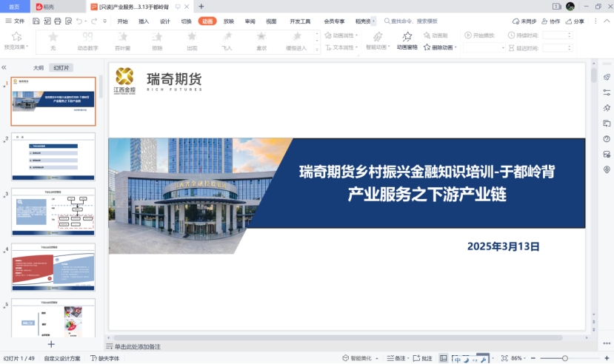Select the 擦除 wipe animation effect
Screen dimensions: 614x364
point(157,41)
